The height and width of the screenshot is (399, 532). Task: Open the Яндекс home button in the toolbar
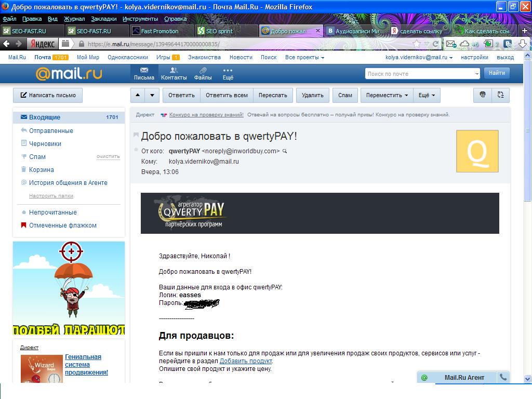click(x=43, y=44)
